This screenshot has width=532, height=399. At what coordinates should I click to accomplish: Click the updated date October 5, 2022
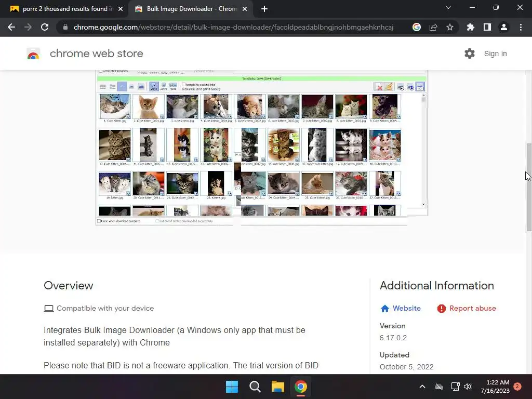pyautogui.click(x=406, y=367)
